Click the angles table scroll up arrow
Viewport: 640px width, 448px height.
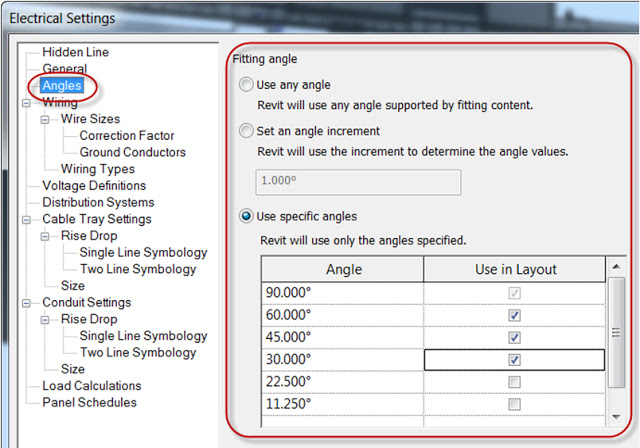coord(616,266)
